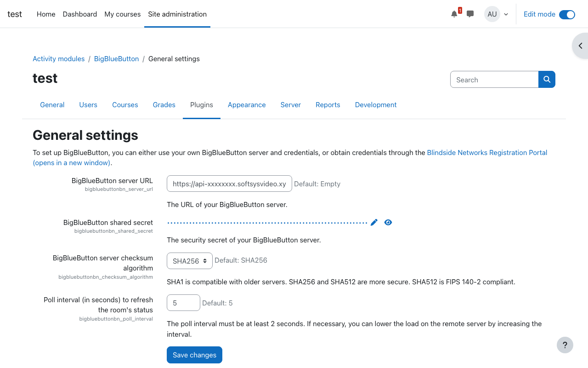Click the BigBlueButton server URL field
Image resolution: width=588 pixels, height=368 pixels.
pos(229,184)
